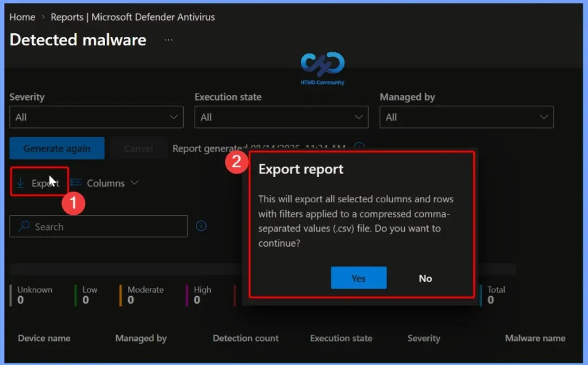The image size is (588, 365).
Task: Open the Columns menu
Action: pos(105,183)
